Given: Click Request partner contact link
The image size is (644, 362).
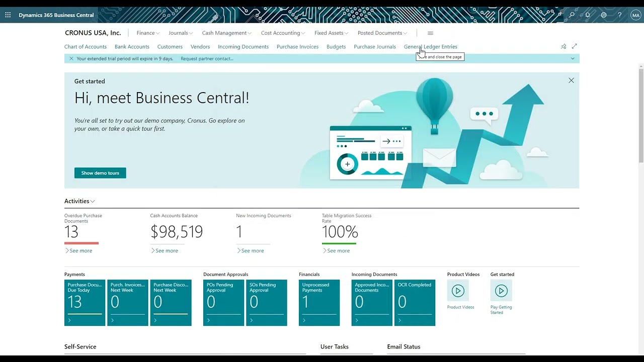Looking at the screenshot, I should click(x=207, y=59).
